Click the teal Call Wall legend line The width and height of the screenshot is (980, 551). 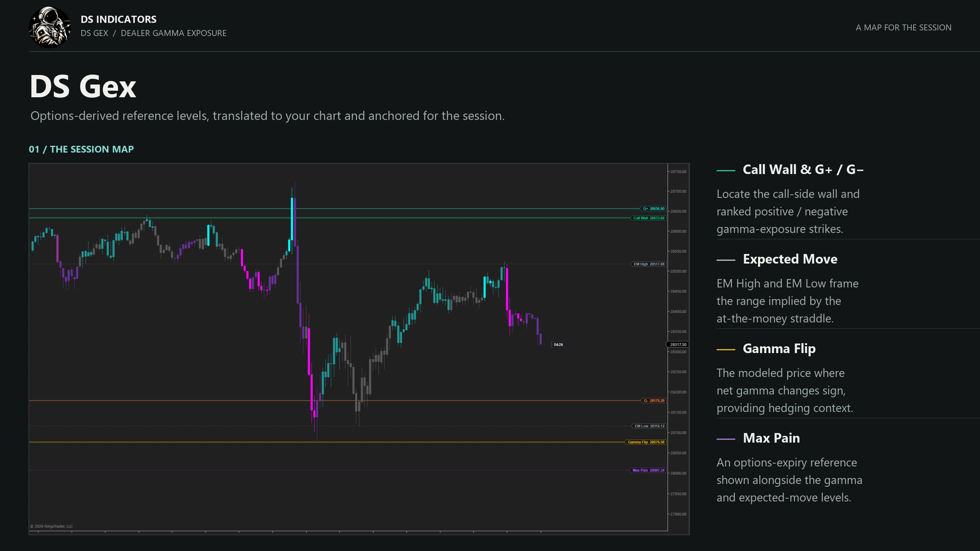726,170
